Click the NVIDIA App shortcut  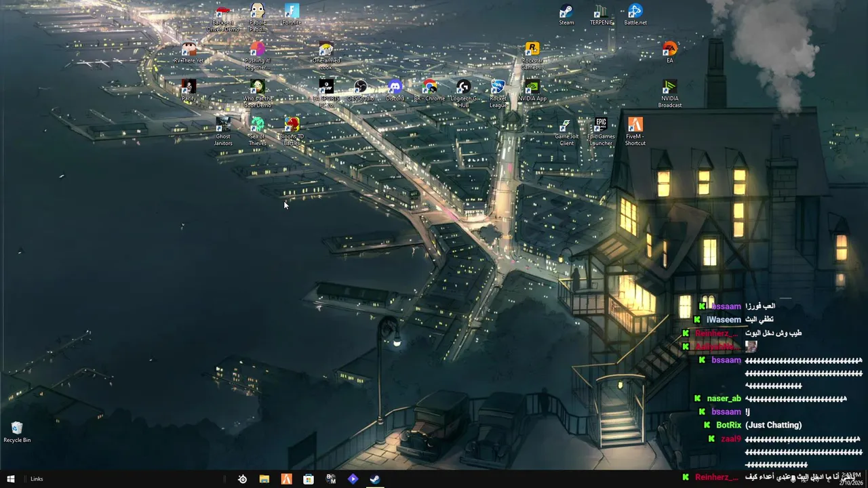(x=532, y=91)
